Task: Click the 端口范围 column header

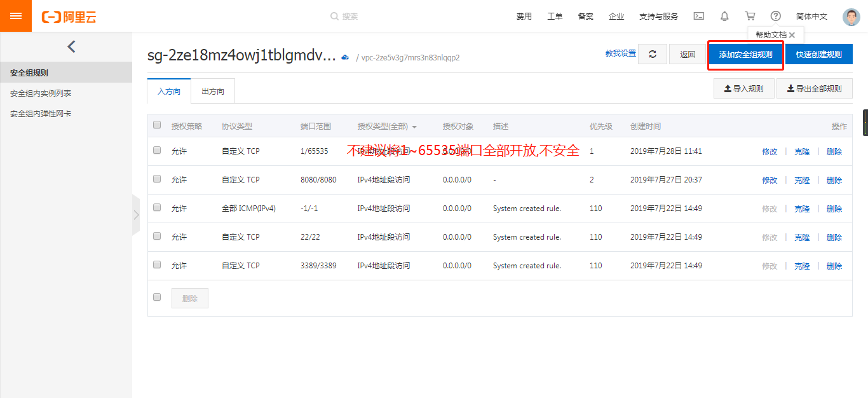Action: point(316,126)
